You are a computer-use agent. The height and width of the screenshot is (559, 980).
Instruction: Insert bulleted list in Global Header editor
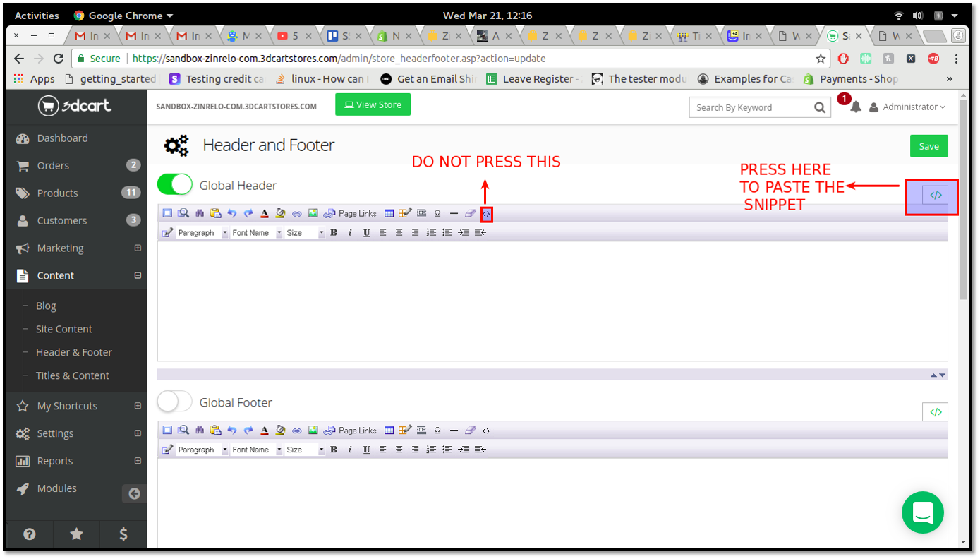pyautogui.click(x=447, y=232)
